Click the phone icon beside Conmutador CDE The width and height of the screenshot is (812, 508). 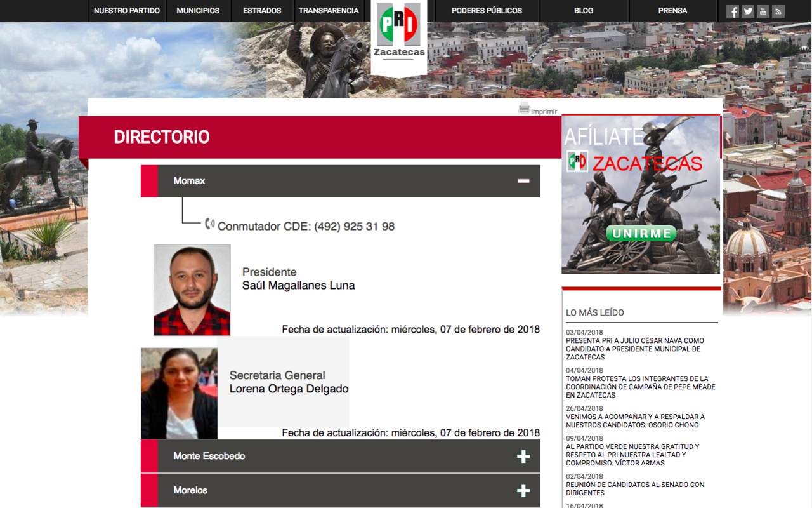(209, 224)
